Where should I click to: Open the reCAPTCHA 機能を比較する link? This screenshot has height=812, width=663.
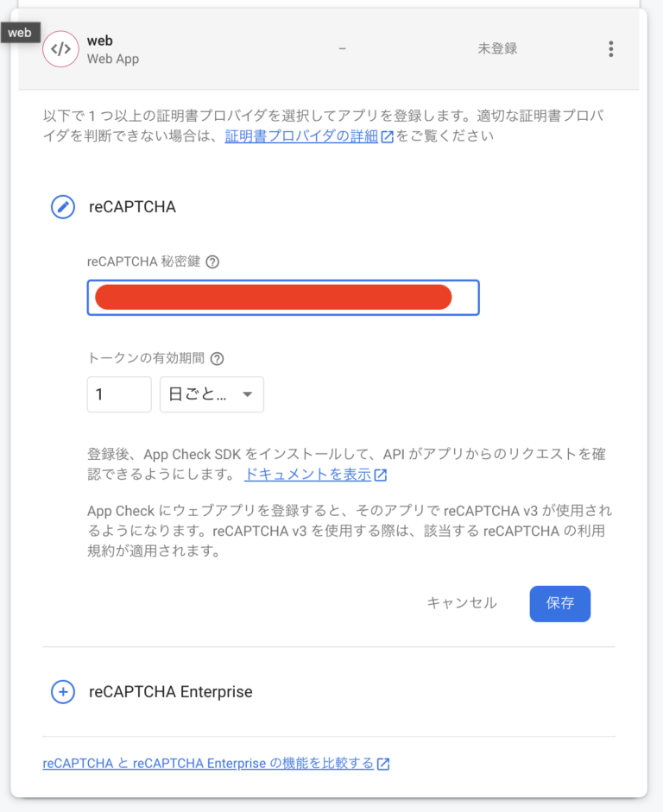click(207, 763)
